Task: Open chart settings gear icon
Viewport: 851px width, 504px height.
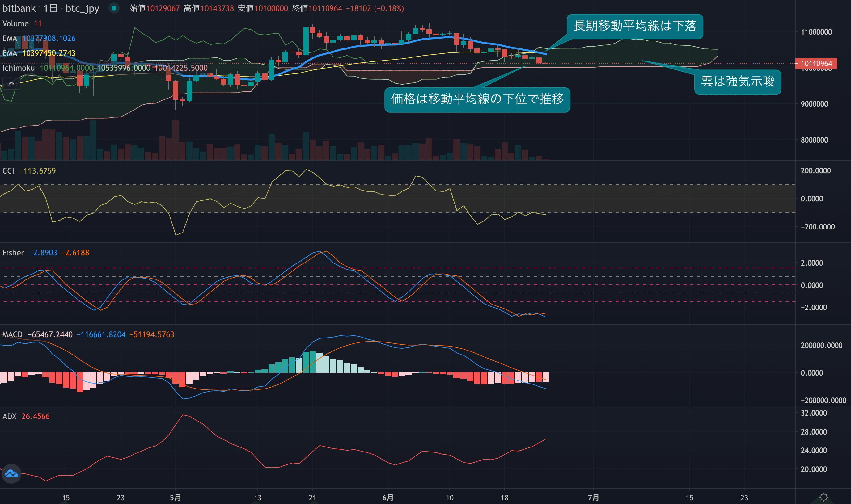Action: click(x=824, y=497)
